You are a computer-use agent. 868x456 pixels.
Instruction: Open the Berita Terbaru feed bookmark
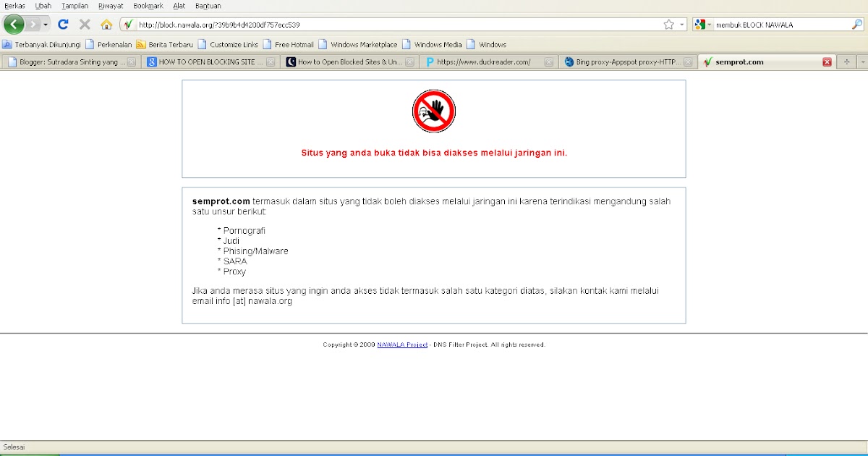165,44
